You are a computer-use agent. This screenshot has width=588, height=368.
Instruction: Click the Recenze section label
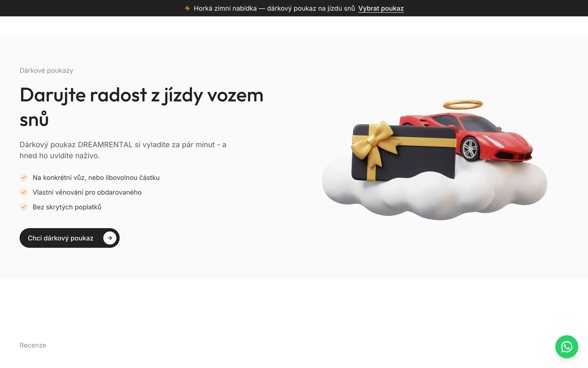point(33,345)
